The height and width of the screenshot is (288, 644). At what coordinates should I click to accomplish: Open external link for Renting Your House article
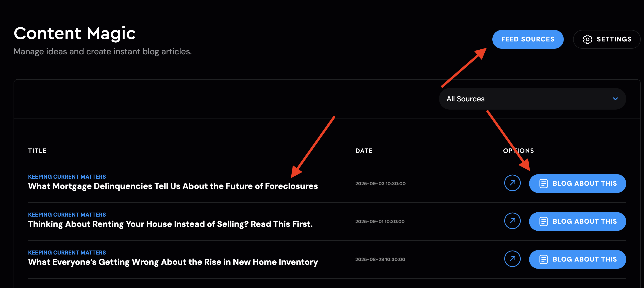tap(512, 221)
